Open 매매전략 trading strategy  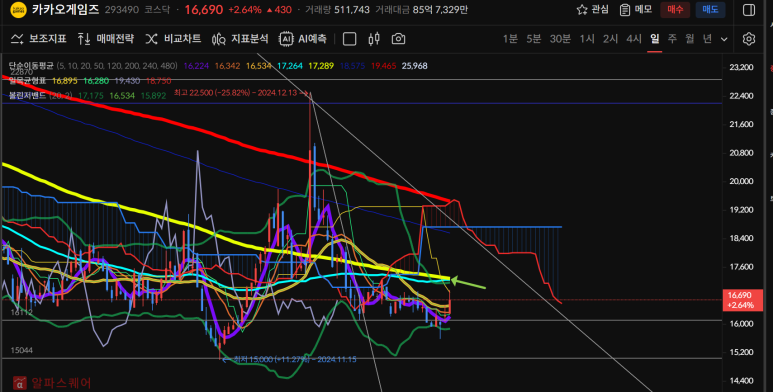pyautogui.click(x=106, y=38)
